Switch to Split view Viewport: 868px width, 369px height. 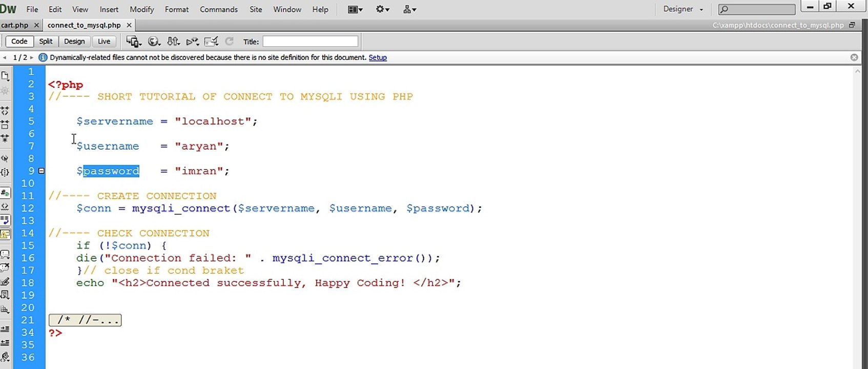pos(46,42)
